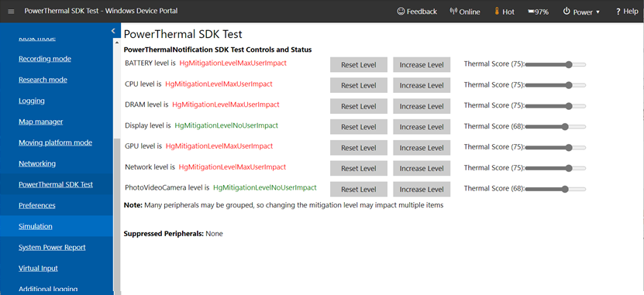The width and height of the screenshot is (644, 295).
Task: Reset Level for Display
Action: coord(359,127)
